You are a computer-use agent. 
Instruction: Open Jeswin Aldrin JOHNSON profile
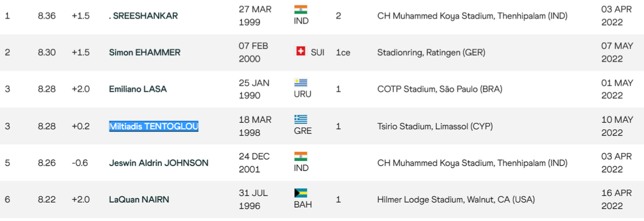point(158,163)
